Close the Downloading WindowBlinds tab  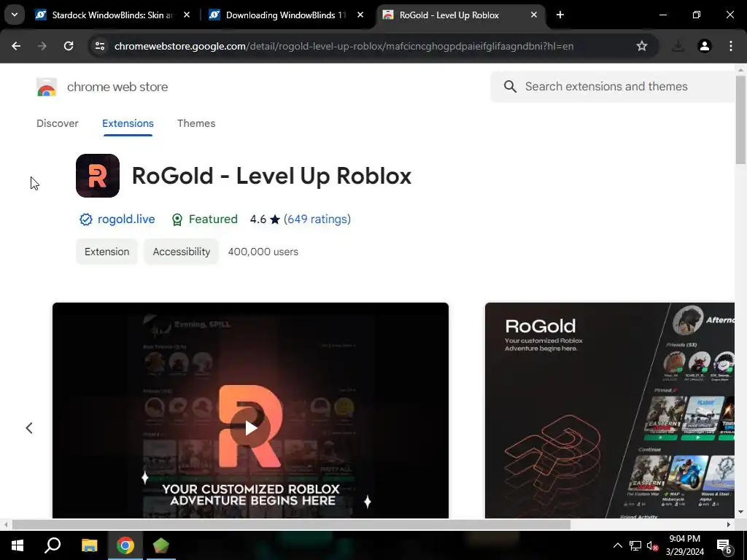[x=360, y=15]
